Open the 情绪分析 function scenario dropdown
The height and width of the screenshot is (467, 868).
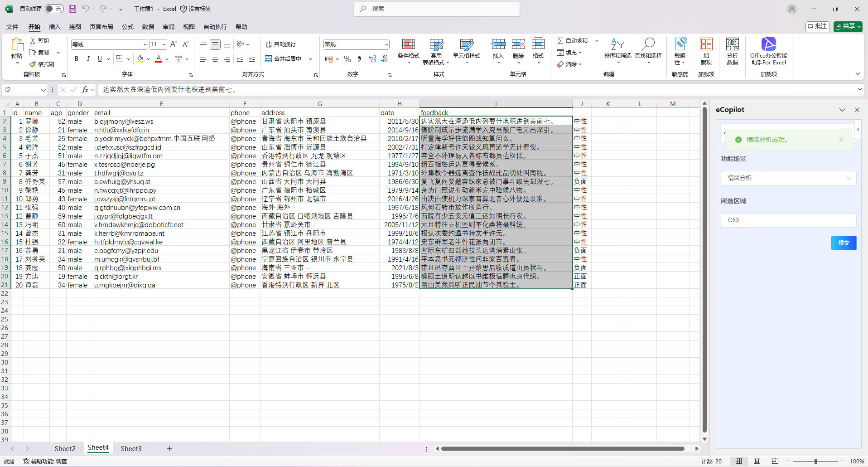788,178
